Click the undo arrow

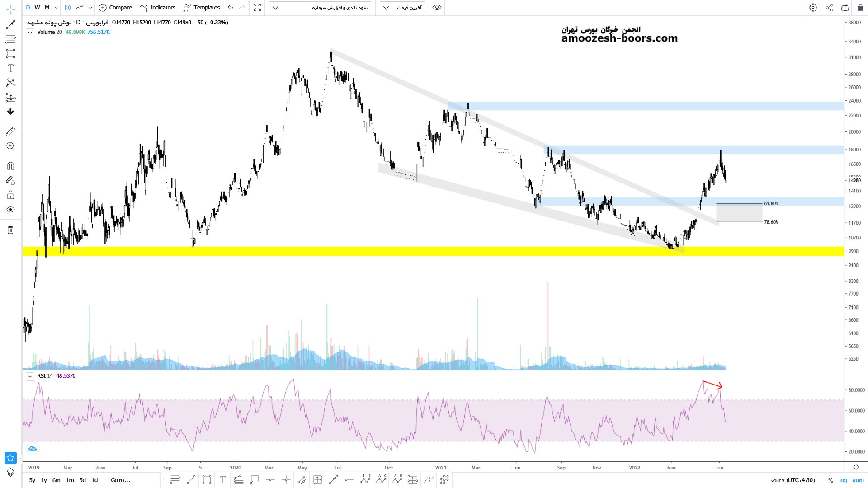click(x=231, y=8)
